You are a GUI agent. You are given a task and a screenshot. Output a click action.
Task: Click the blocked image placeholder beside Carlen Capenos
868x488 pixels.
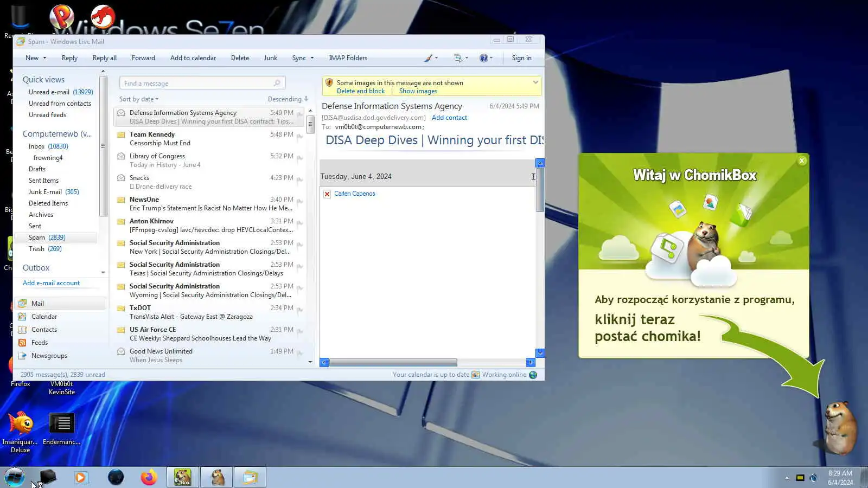(327, 194)
